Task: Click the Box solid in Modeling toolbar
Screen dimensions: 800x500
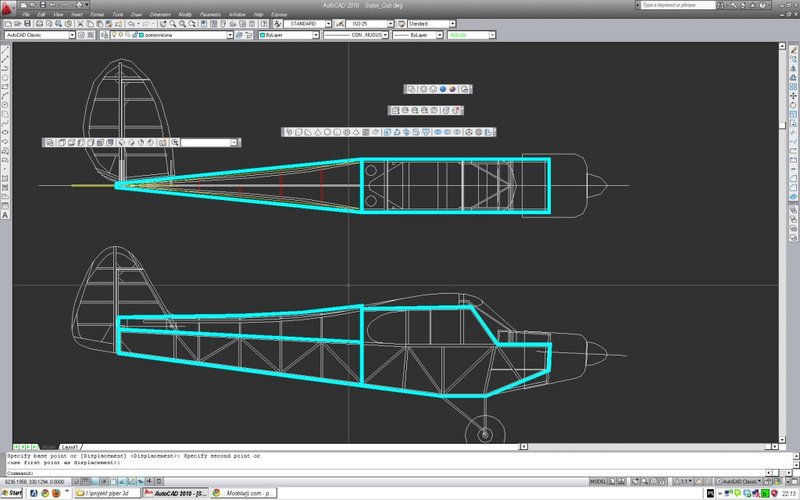Action: (298, 132)
